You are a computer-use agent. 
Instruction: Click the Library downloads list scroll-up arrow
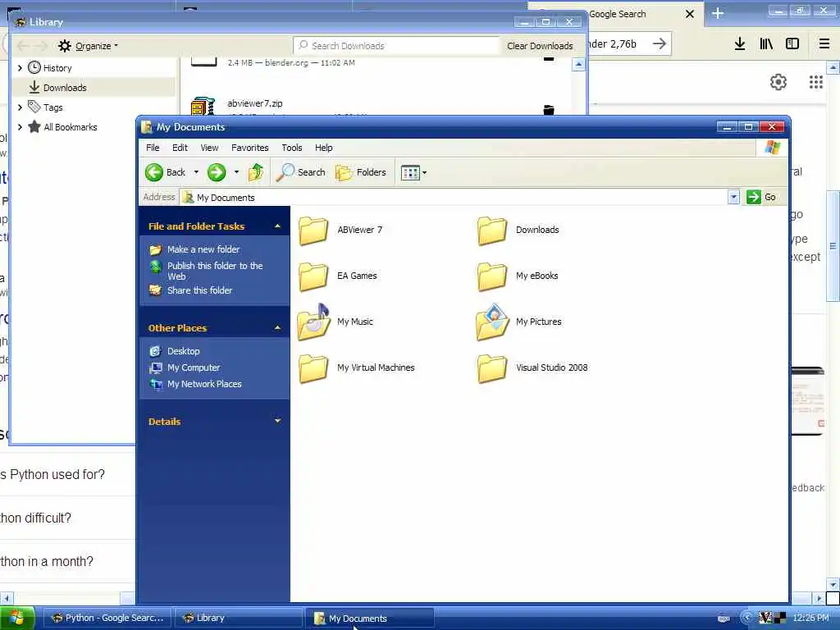(x=578, y=65)
